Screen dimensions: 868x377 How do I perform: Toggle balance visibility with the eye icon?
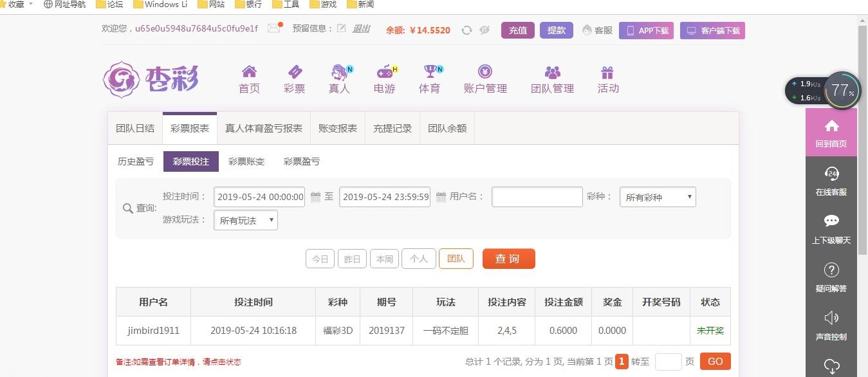485,30
